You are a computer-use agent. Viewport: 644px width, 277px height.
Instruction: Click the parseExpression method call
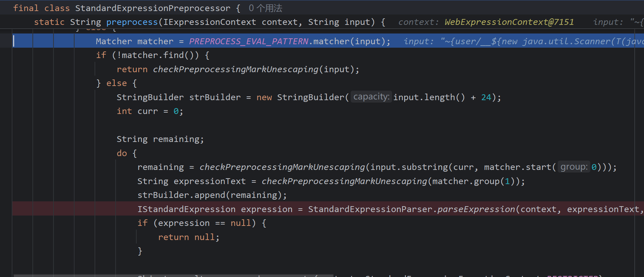(x=476, y=209)
